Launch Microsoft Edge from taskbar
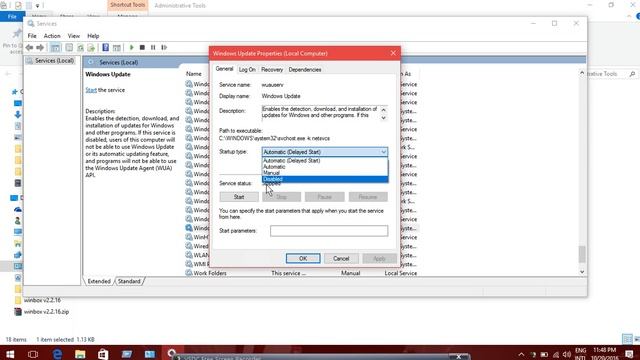 coord(57,354)
